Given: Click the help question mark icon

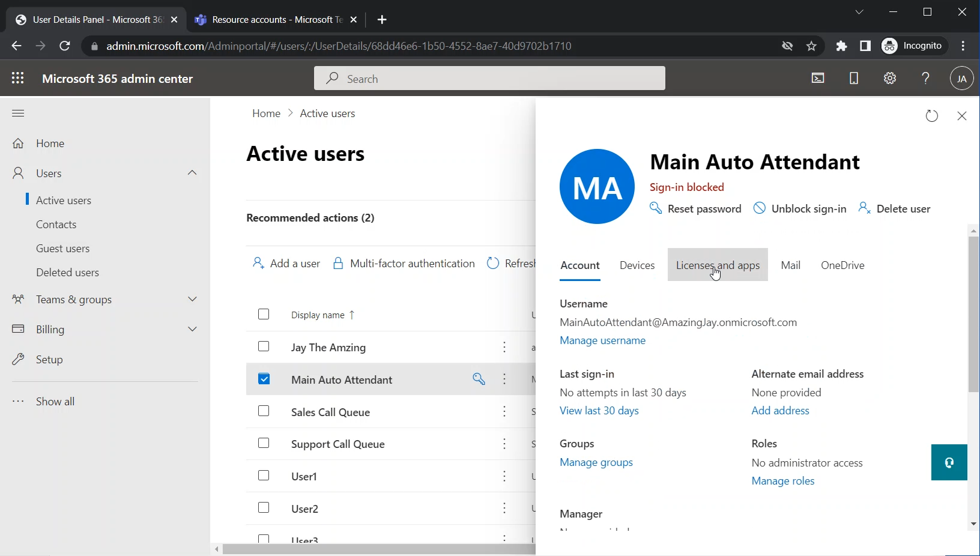Looking at the screenshot, I should point(925,78).
